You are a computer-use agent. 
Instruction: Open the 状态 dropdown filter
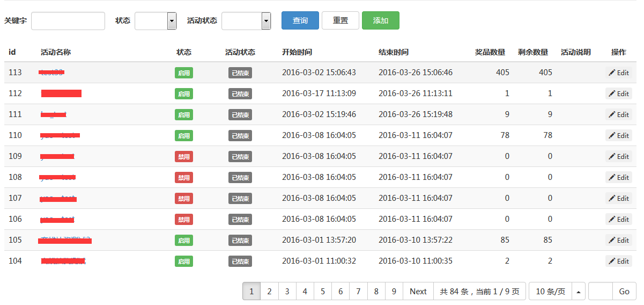tap(156, 21)
